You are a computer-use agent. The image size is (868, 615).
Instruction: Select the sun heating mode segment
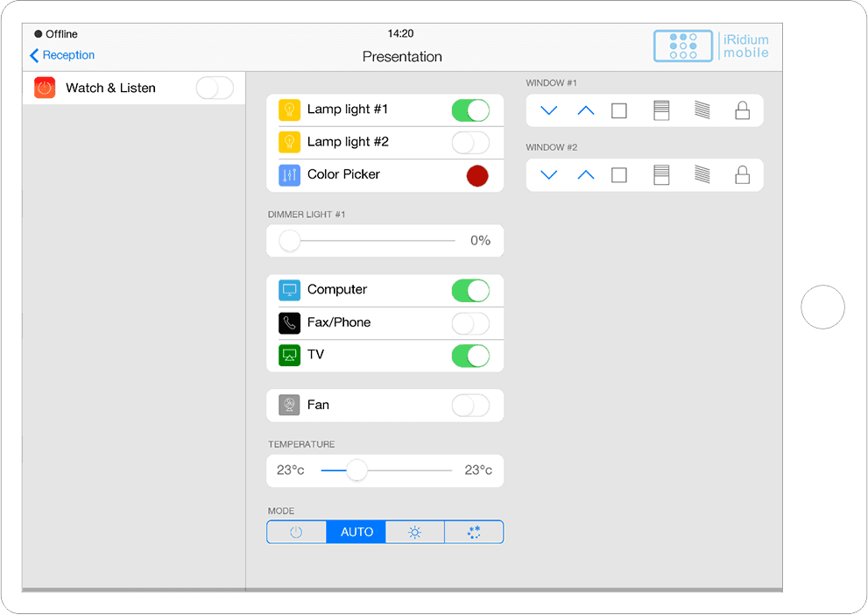(x=415, y=532)
